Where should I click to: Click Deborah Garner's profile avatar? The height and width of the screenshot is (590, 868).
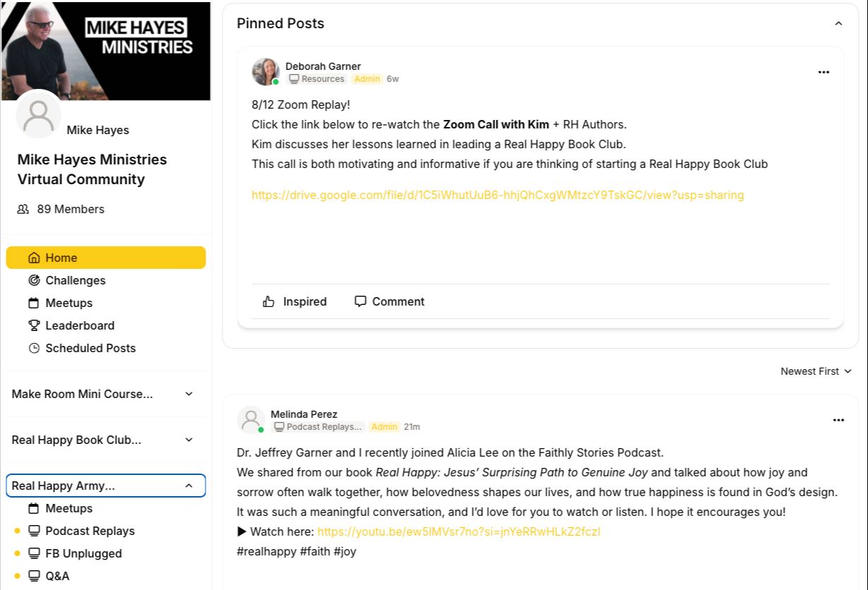tap(266, 72)
